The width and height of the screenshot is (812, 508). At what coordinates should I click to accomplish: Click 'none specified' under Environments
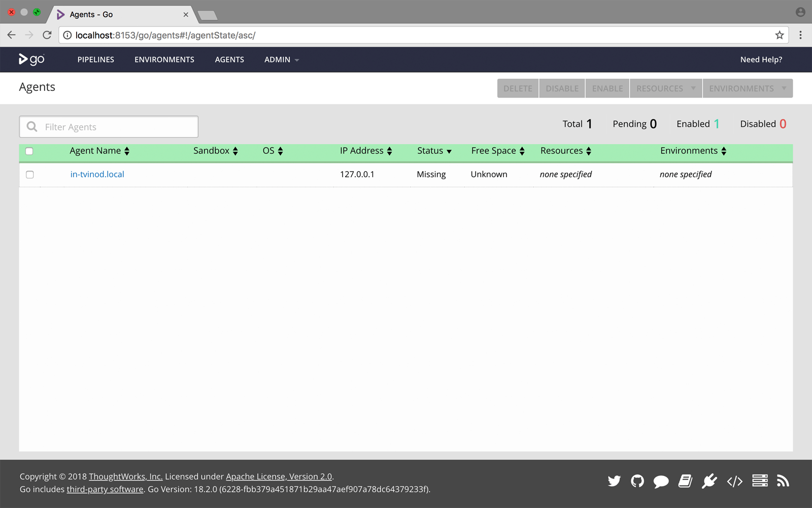(x=686, y=174)
